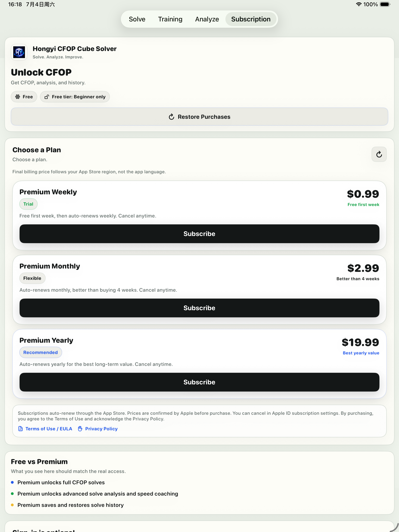Check the Wi-Fi status icon
399x532 pixels.
click(x=358, y=4)
